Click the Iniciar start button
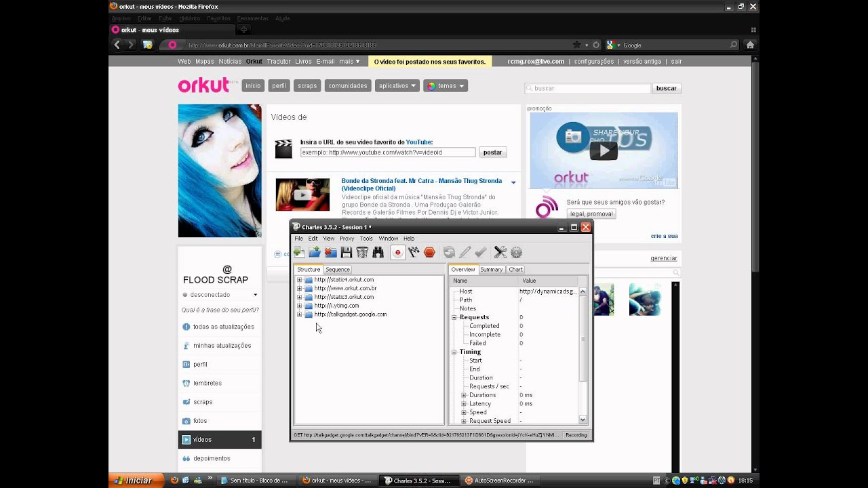This screenshot has height=488, width=868. coord(136,481)
